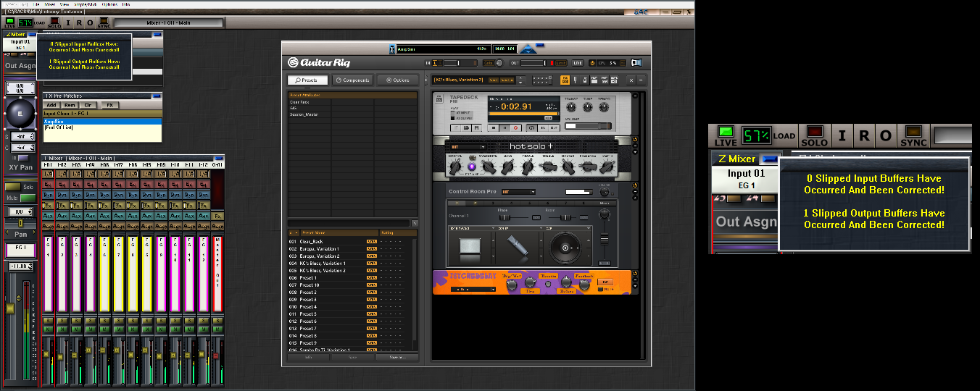Open the microphone type dropdown in Control Room
The height and width of the screenshot is (391, 980).
[520, 228]
